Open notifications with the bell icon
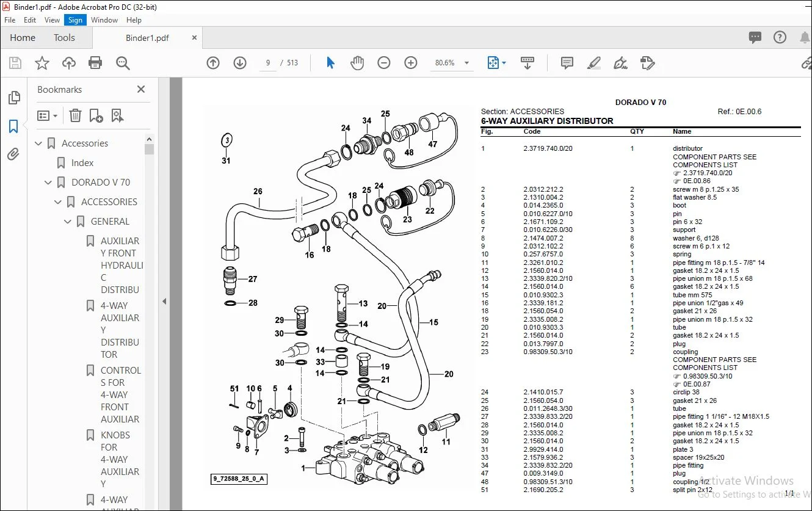Viewport: 812px width, 511px height. [805, 38]
